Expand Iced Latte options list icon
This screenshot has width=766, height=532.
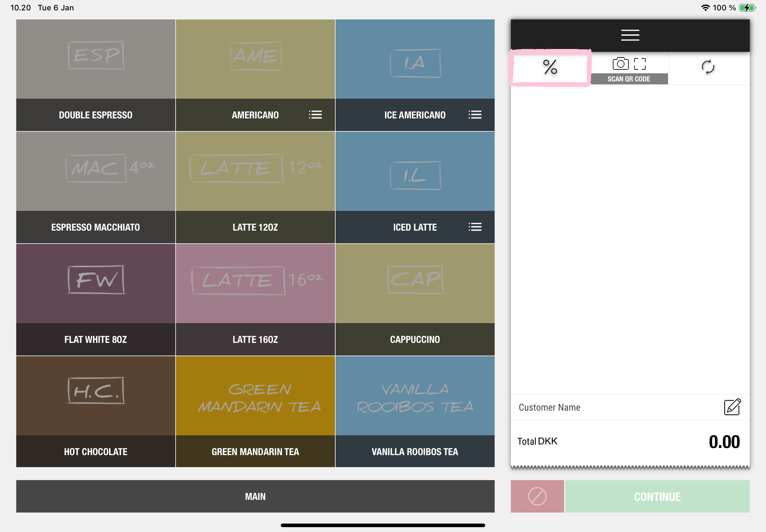tap(475, 227)
